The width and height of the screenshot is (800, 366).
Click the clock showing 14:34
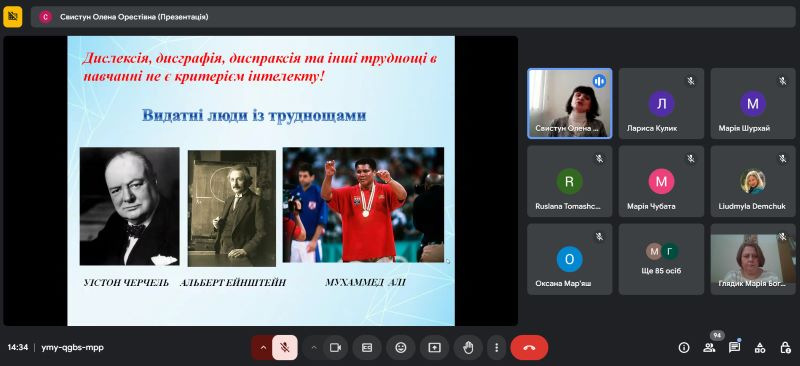pyautogui.click(x=18, y=348)
